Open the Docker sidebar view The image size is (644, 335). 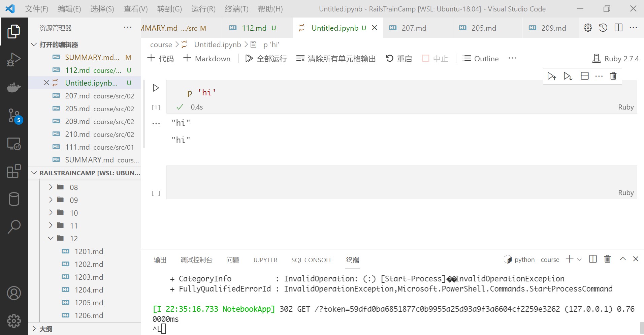click(x=14, y=87)
